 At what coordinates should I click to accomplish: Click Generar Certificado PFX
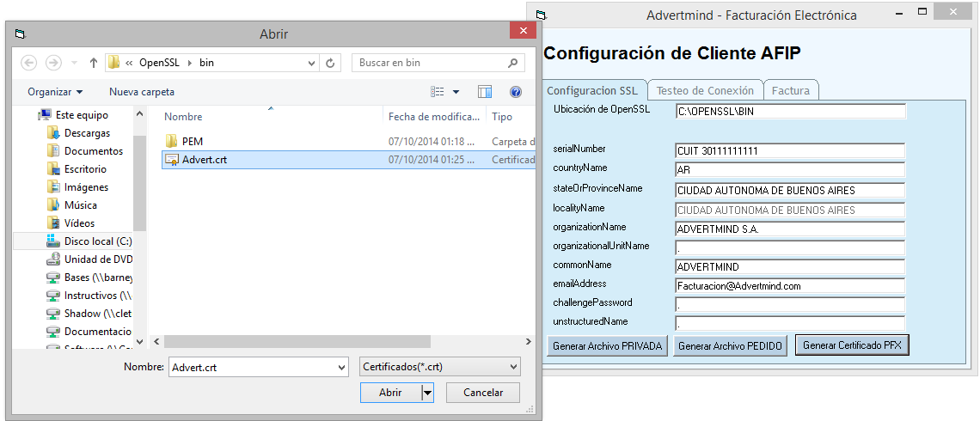point(852,345)
